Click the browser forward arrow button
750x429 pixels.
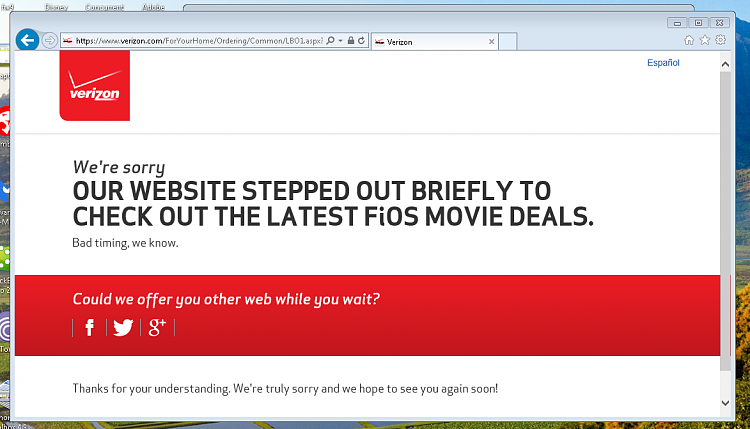(x=49, y=40)
